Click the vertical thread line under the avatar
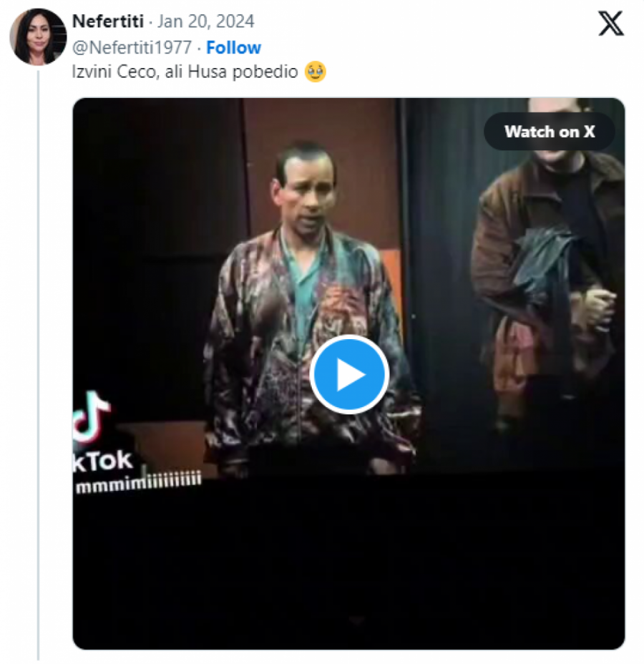Screen dimensions: 644x664 click(38, 358)
